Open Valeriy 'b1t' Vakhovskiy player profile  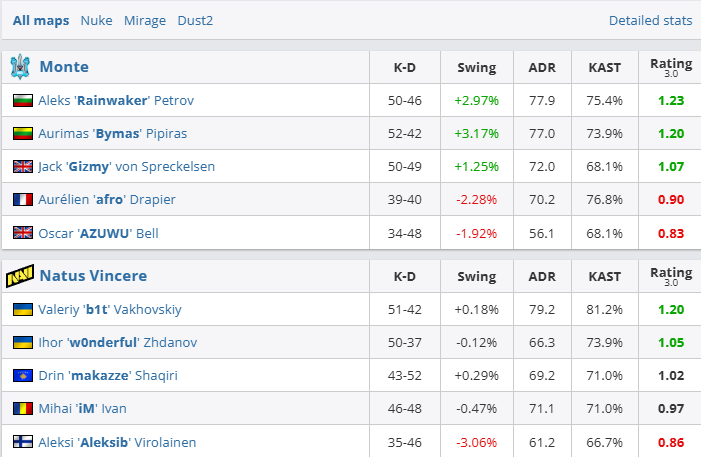110,309
